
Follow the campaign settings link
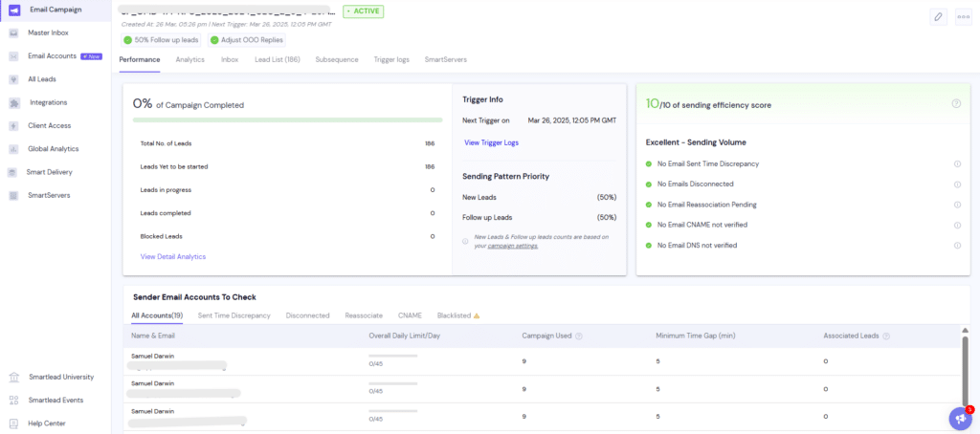click(513, 246)
